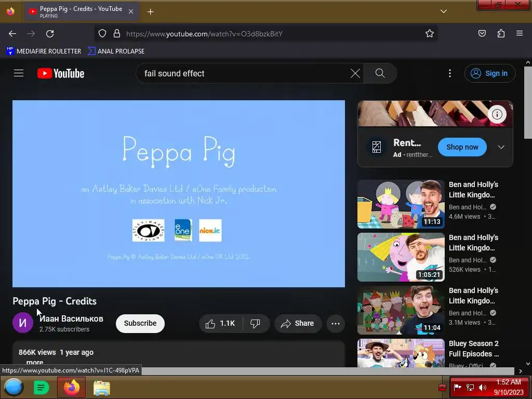Bookmark this page with the star icon
The image size is (532, 399).
click(x=430, y=33)
